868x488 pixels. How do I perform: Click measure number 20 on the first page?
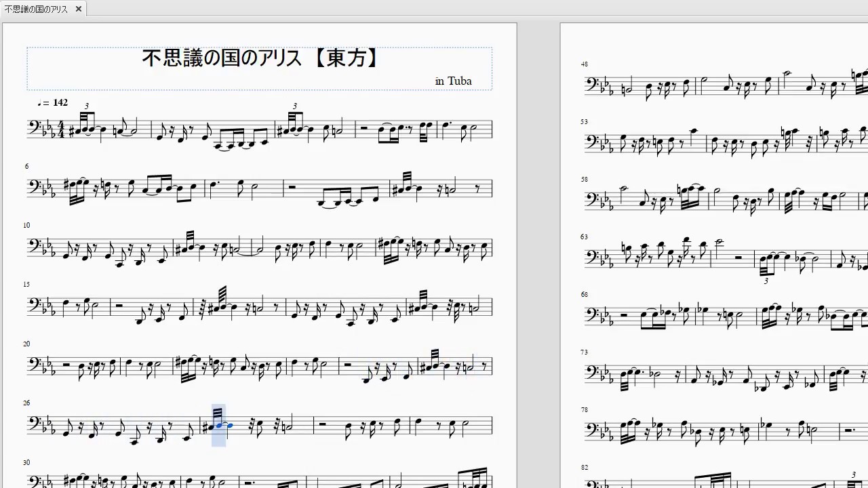click(26, 344)
